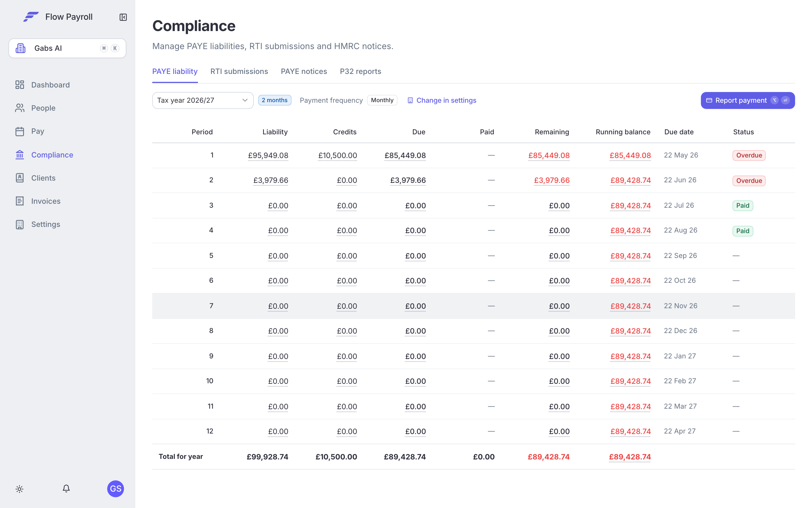Open Dashboard from the sidebar
The height and width of the screenshot is (508, 812).
tap(50, 85)
